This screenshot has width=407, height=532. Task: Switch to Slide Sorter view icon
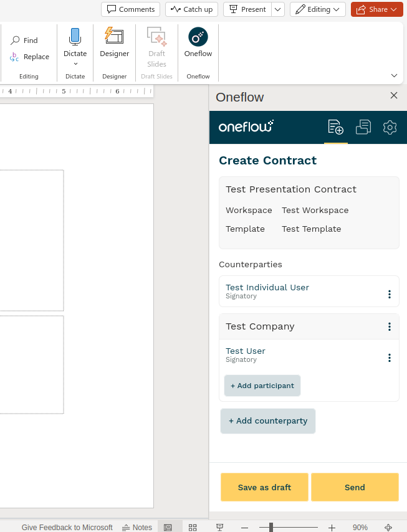[x=193, y=527]
